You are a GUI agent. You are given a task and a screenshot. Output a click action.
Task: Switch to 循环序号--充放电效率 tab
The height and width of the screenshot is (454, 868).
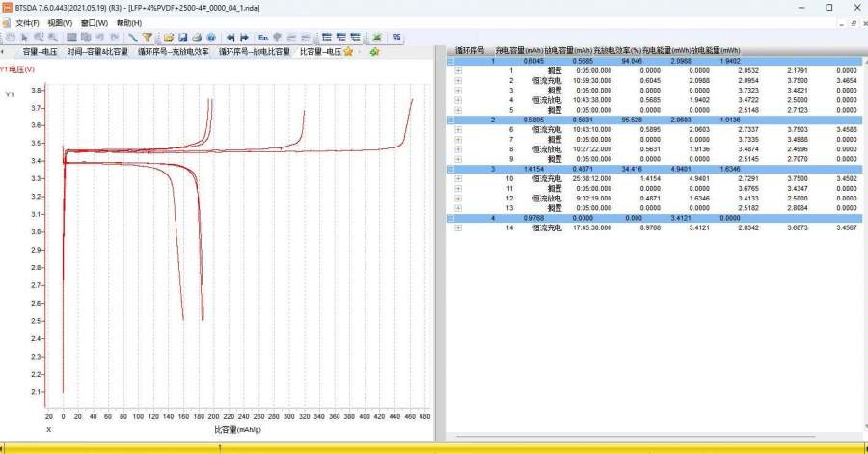click(x=173, y=52)
